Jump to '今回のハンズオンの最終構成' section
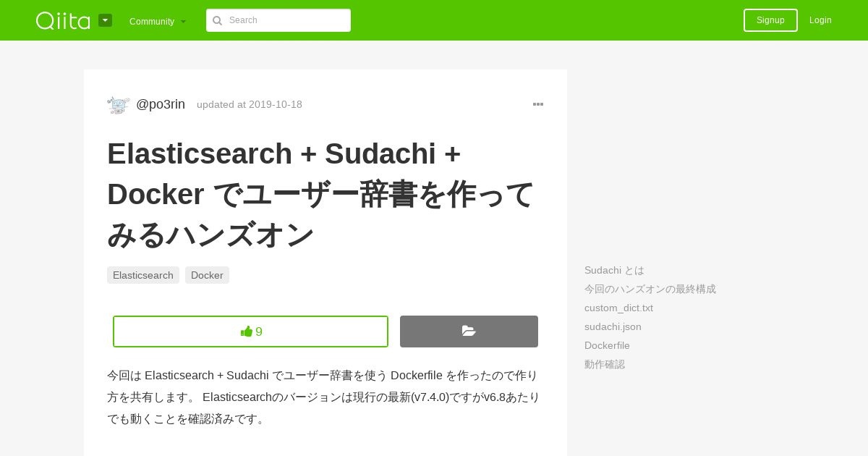The height and width of the screenshot is (456, 868). pyautogui.click(x=650, y=289)
